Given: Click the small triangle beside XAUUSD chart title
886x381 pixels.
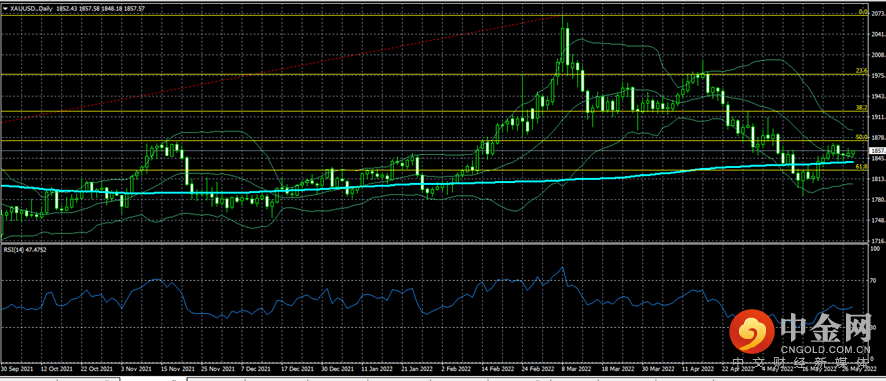Looking at the screenshot, I should 6,9.
